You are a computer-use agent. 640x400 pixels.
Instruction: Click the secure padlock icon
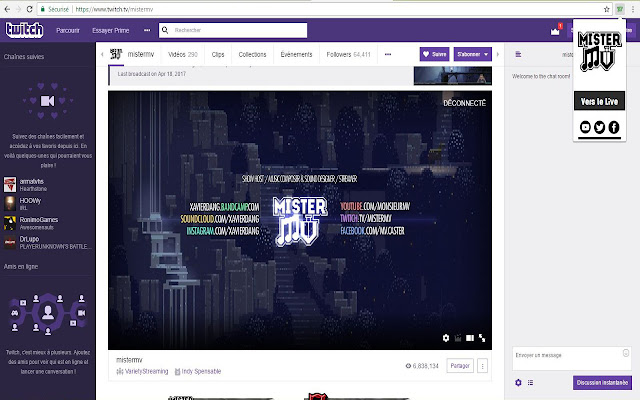[42, 9]
